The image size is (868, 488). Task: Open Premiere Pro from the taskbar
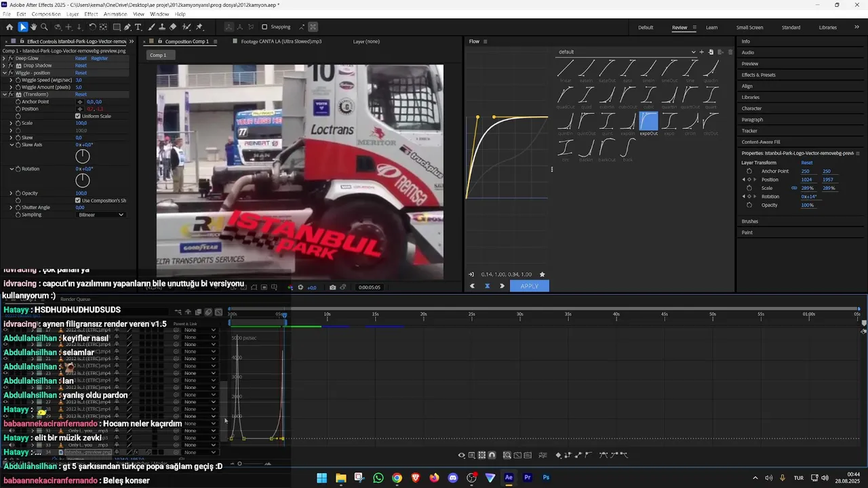[528, 478]
